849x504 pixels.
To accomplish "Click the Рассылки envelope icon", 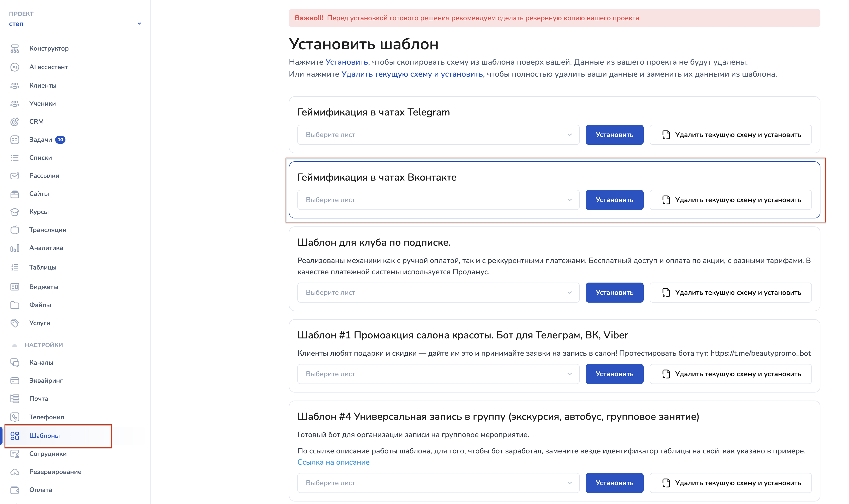I will (x=15, y=176).
